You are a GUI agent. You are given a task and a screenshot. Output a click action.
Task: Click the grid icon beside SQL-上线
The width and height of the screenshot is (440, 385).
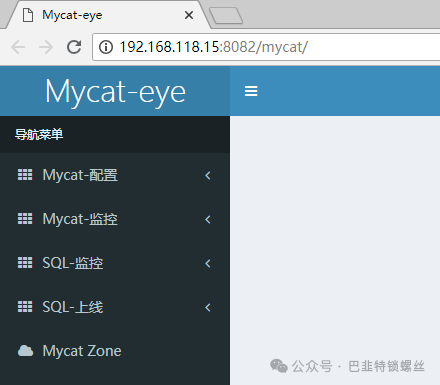coord(25,307)
